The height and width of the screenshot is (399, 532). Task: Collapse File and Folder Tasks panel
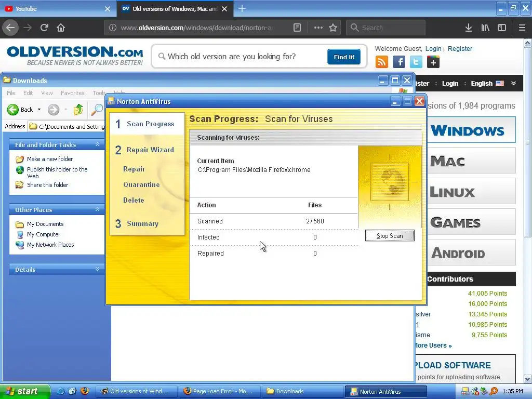pos(97,144)
